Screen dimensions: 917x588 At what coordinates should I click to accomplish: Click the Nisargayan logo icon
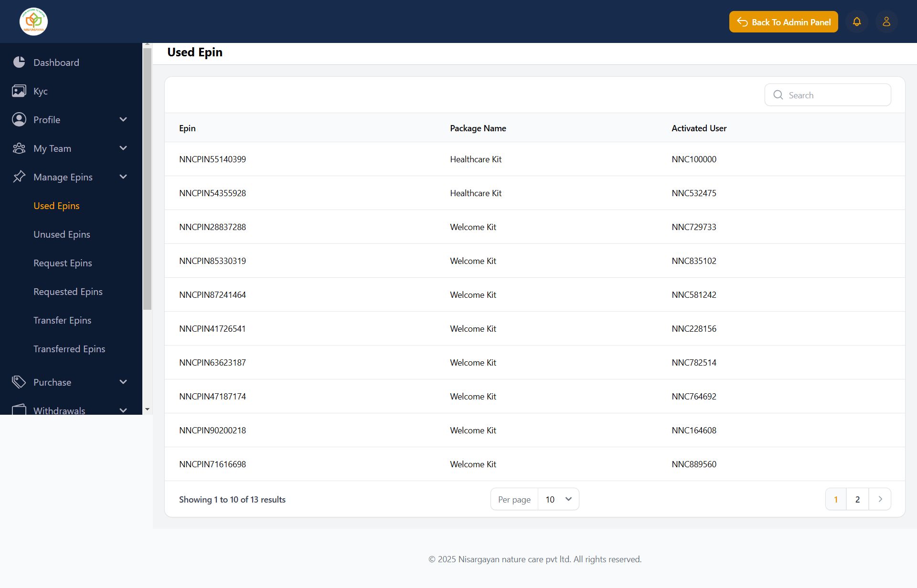point(33,21)
